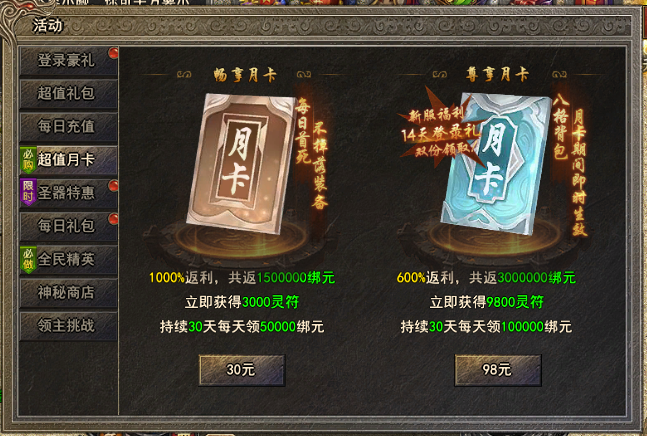Open the 登录豪礼 activity tab
This screenshot has width=647, height=436.
pyautogui.click(x=68, y=61)
